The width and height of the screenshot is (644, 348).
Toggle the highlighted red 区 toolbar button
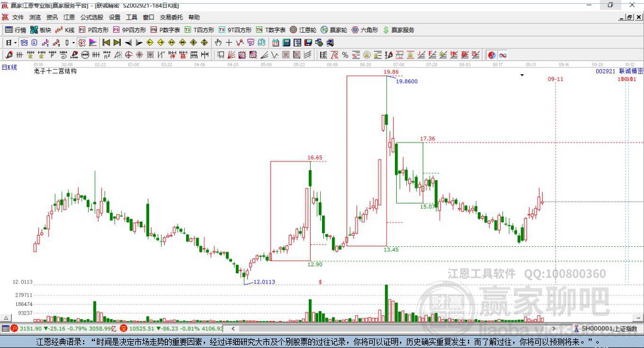[x=82, y=43]
